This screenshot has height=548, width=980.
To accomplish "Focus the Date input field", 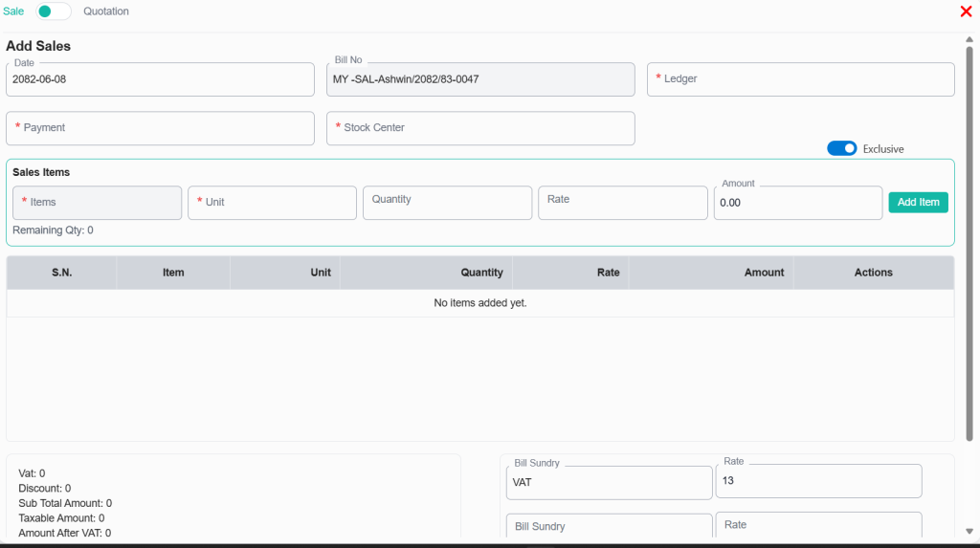I will point(160,80).
